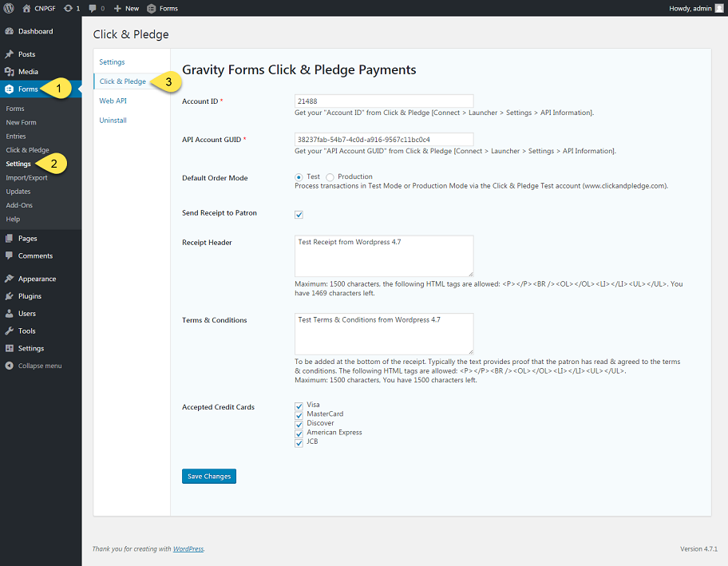Click the Appearance paintbrush icon
Screen dimensions: 728x566
pyautogui.click(x=10, y=279)
